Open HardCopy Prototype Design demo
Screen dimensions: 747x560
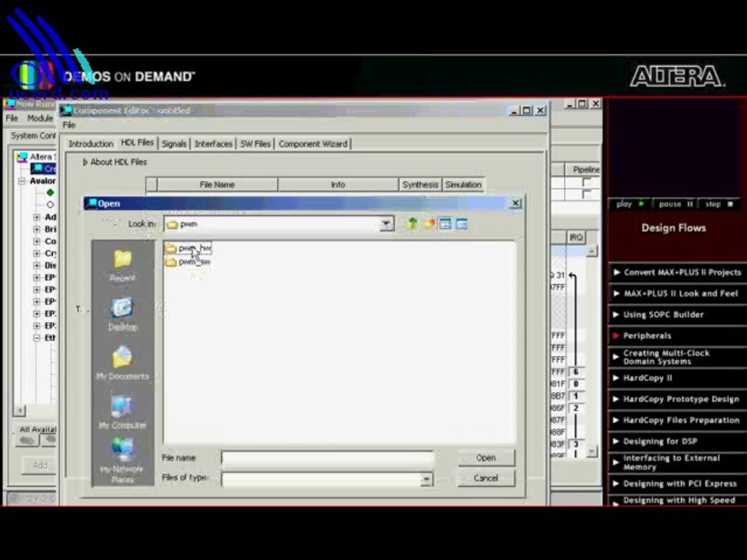click(678, 399)
